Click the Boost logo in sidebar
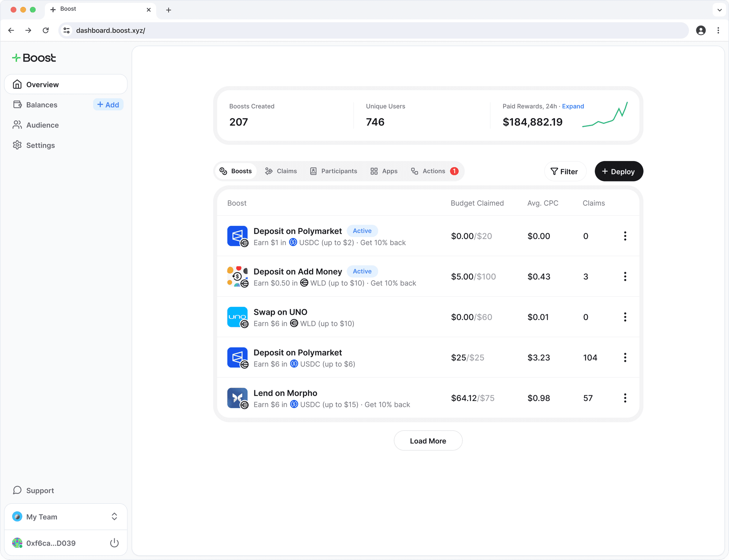Viewport: 729px width, 560px height. [x=34, y=58]
